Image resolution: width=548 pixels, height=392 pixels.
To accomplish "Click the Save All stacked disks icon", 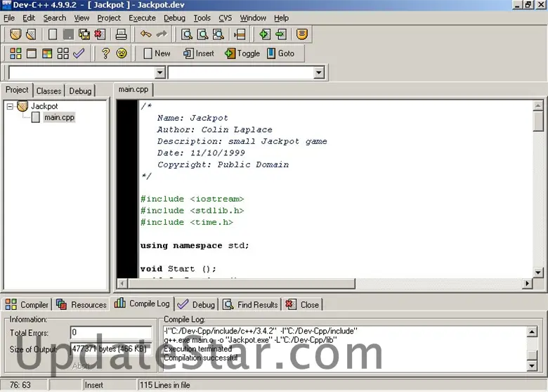I will tap(84, 34).
